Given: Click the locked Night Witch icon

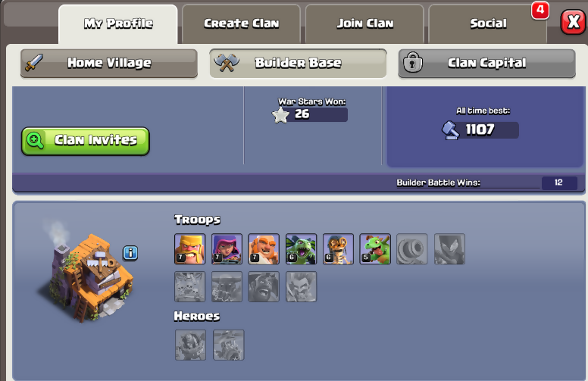Looking at the screenshot, I should pos(449,249).
